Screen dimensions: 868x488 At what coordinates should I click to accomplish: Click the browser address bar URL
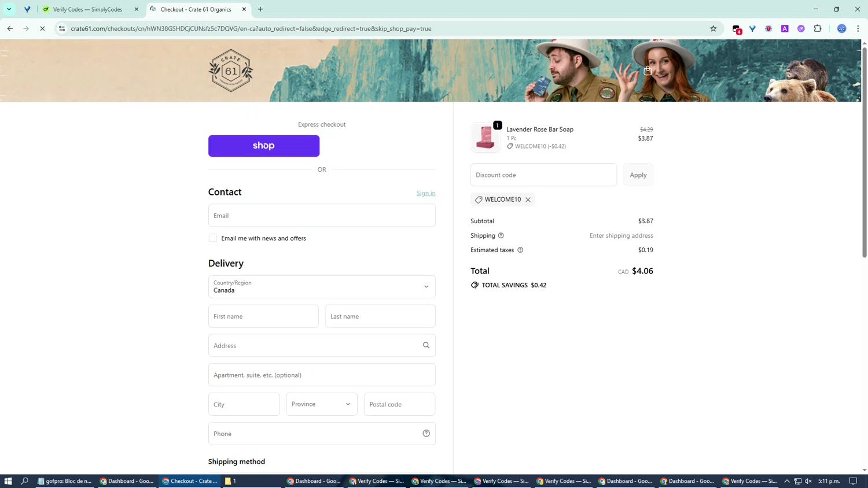251,28
